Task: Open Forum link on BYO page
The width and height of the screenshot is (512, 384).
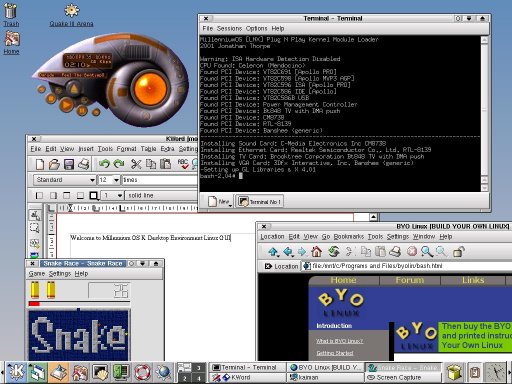Action: click(x=410, y=280)
